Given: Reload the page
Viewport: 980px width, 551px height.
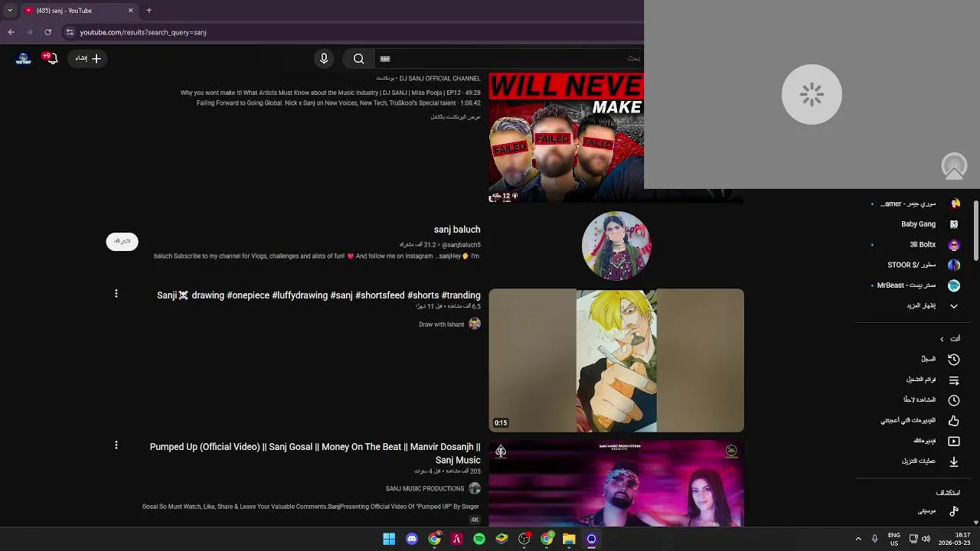Looking at the screenshot, I should point(47,32).
